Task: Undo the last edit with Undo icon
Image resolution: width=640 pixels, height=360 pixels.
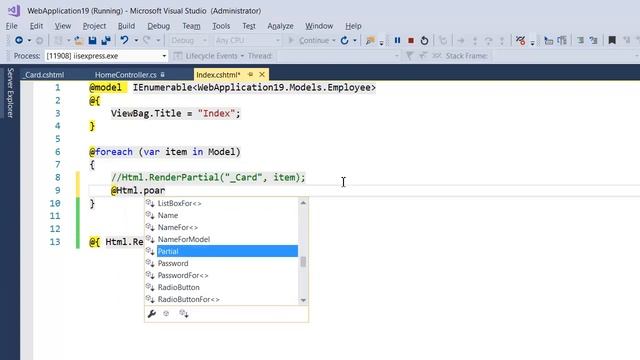Action: coord(124,40)
